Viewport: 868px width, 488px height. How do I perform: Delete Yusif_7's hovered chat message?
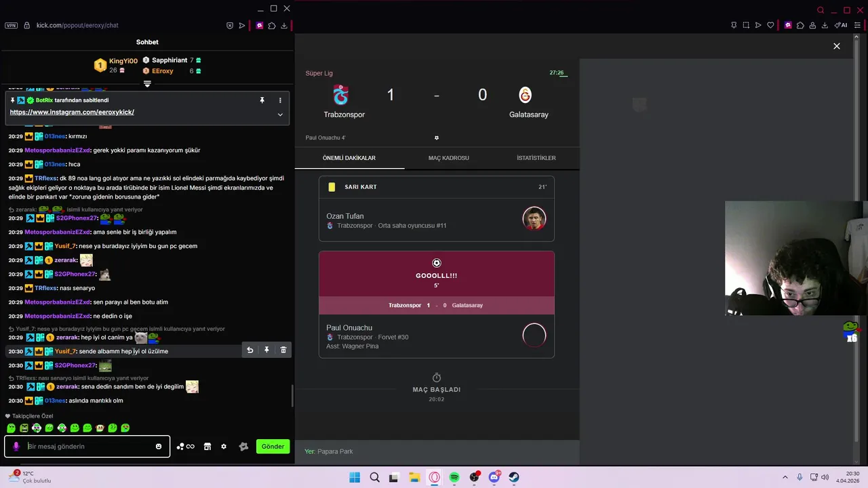tap(283, 350)
